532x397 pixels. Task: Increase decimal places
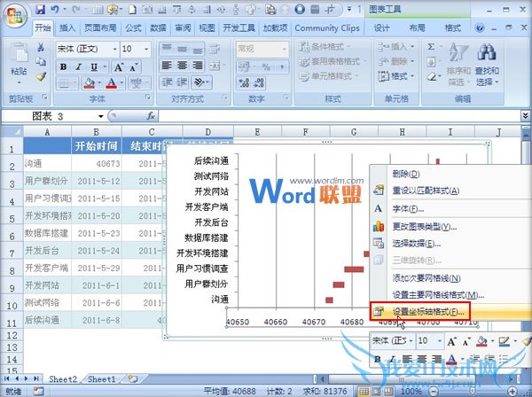[x=244, y=82]
